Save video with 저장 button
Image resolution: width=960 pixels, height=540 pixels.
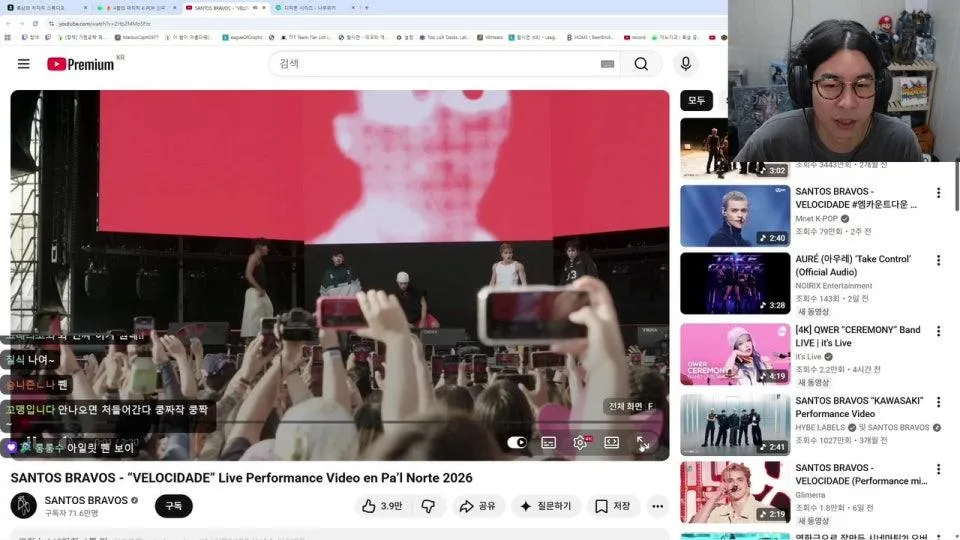pos(613,506)
